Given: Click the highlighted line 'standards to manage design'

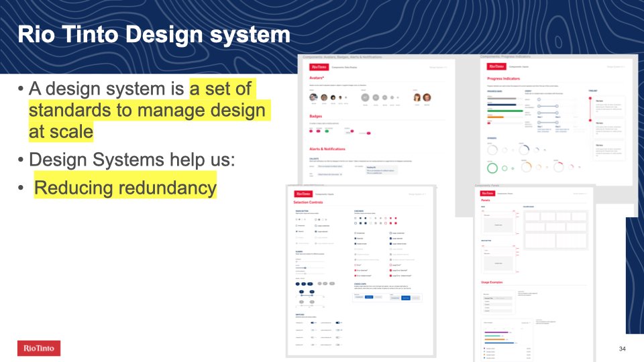Looking at the screenshot, I should [149, 110].
